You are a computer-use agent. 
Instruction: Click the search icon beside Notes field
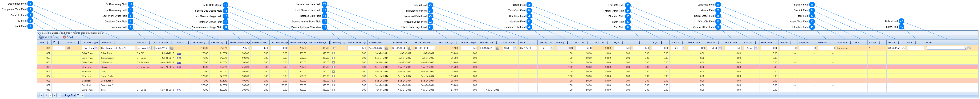[x=970, y=48]
